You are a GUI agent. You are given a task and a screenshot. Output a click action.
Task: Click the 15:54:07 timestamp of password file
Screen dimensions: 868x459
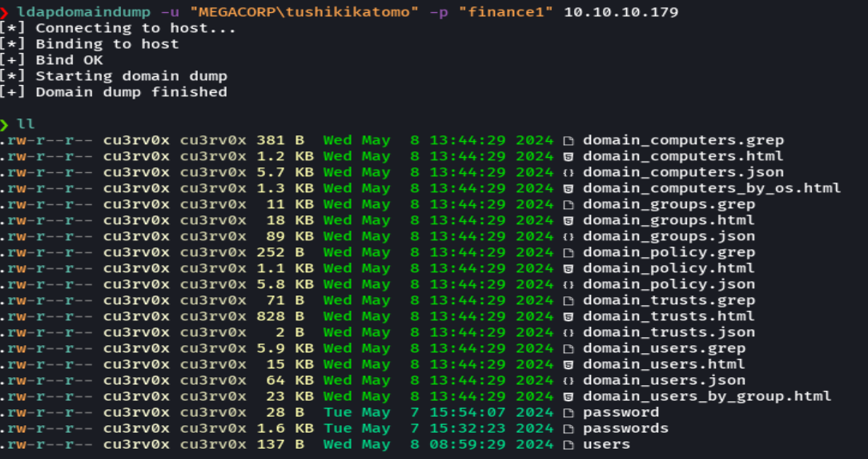(468, 413)
